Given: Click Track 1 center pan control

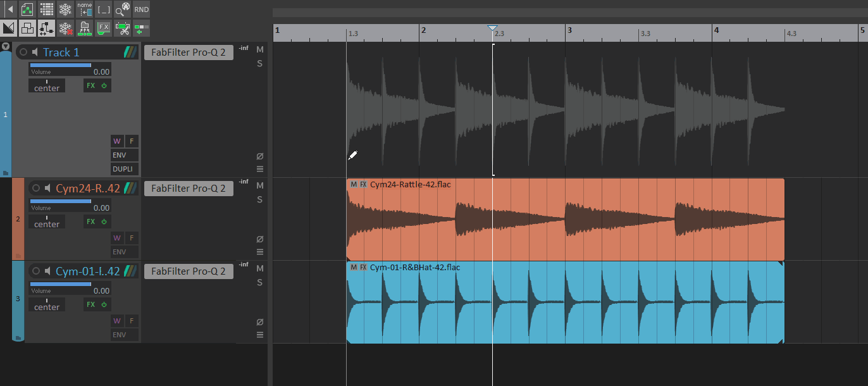Looking at the screenshot, I should [x=47, y=85].
